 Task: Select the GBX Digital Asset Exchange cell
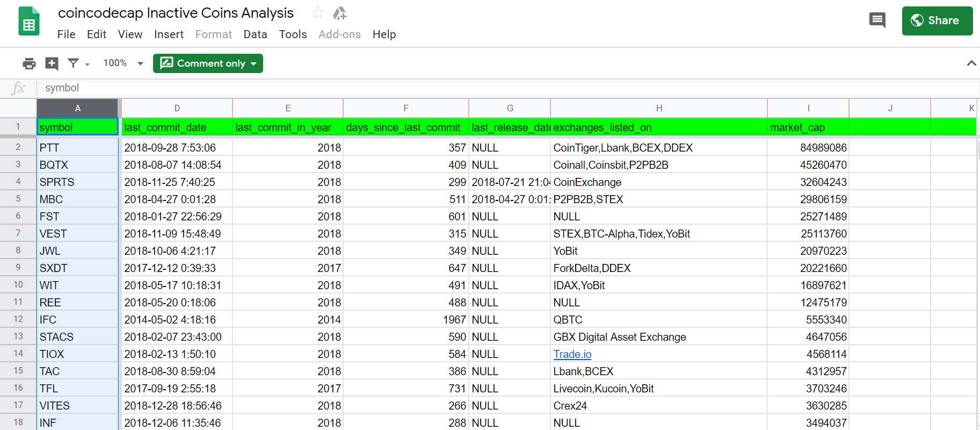[x=659, y=336]
